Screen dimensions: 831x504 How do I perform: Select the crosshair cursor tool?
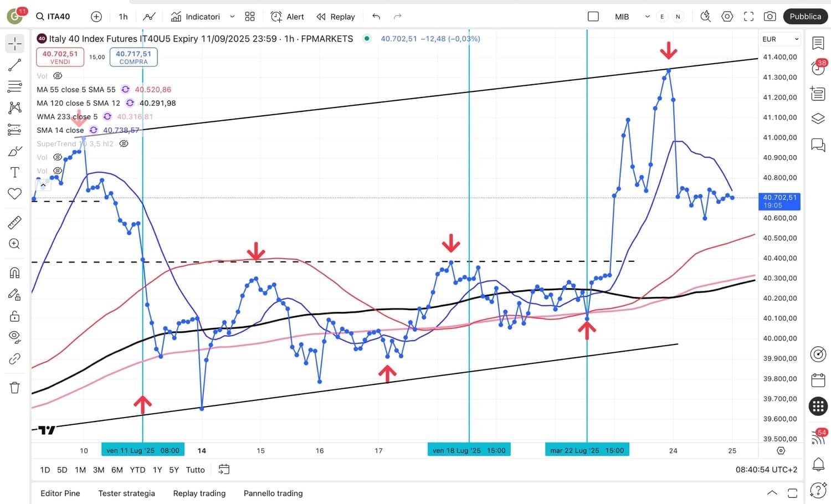[15, 43]
